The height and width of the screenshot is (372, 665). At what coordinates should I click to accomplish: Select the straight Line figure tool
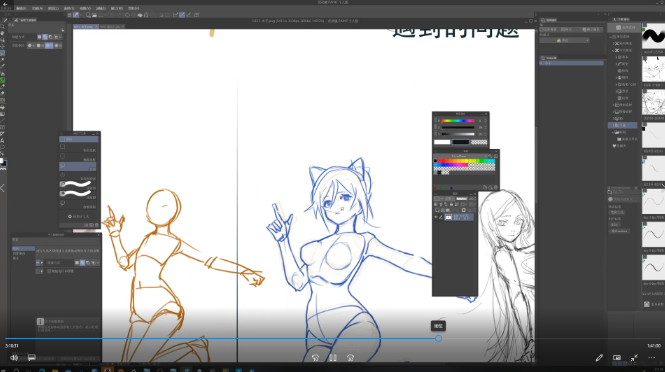point(3,120)
